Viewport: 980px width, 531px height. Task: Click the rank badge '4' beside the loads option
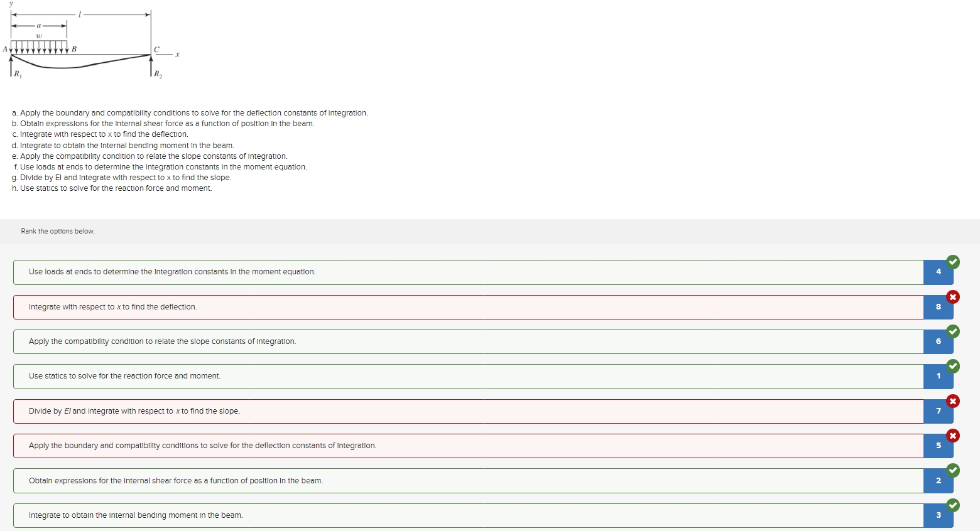(x=938, y=271)
